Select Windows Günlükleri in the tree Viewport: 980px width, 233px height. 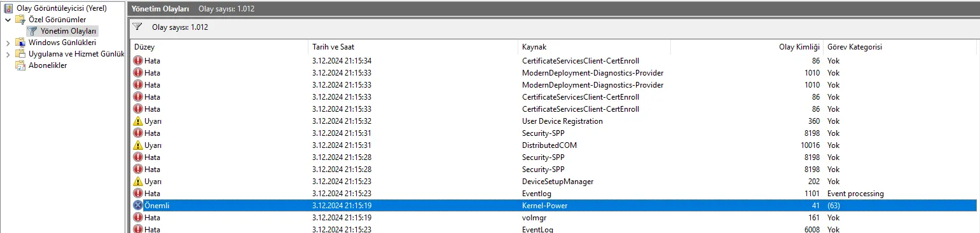pyautogui.click(x=62, y=43)
